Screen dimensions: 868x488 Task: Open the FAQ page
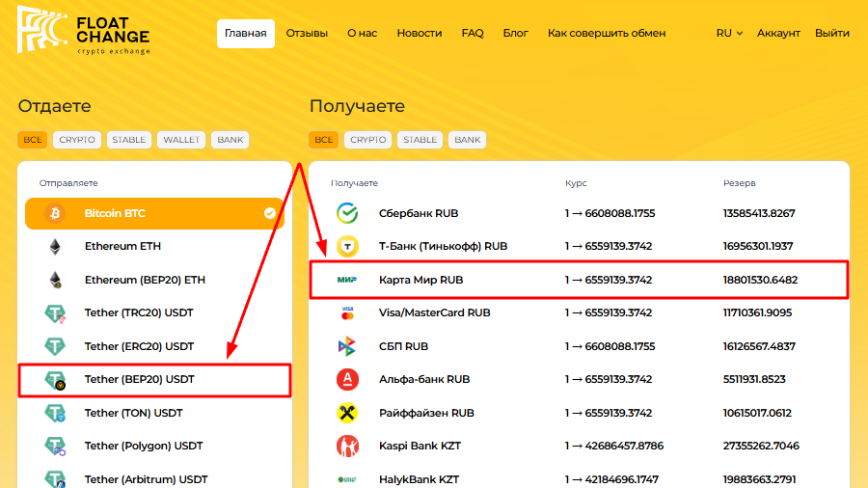[473, 33]
